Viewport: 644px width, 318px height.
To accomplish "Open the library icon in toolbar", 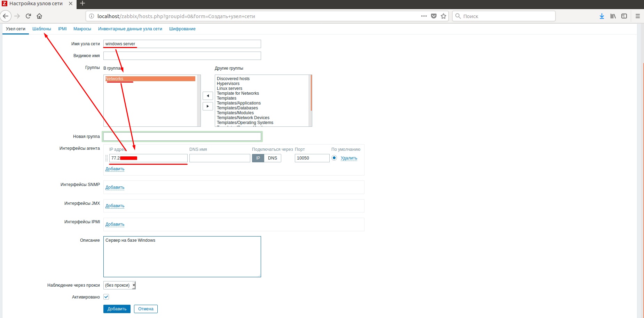I will point(613,16).
